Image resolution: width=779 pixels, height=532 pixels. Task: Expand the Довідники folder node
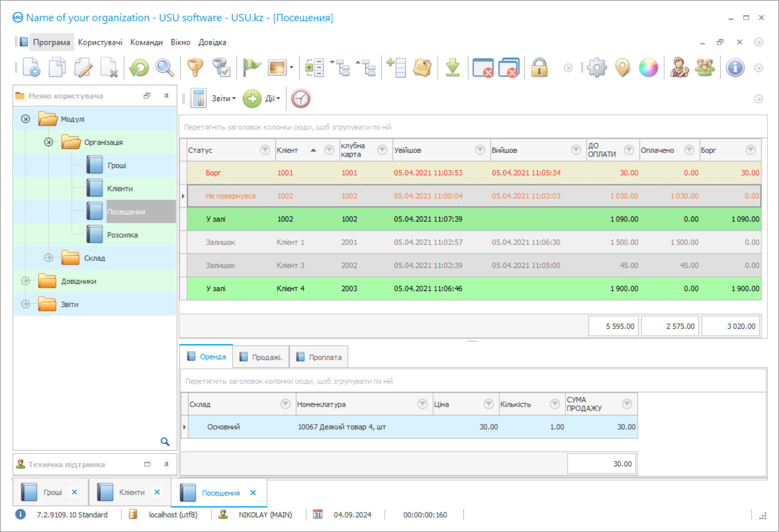point(25,281)
